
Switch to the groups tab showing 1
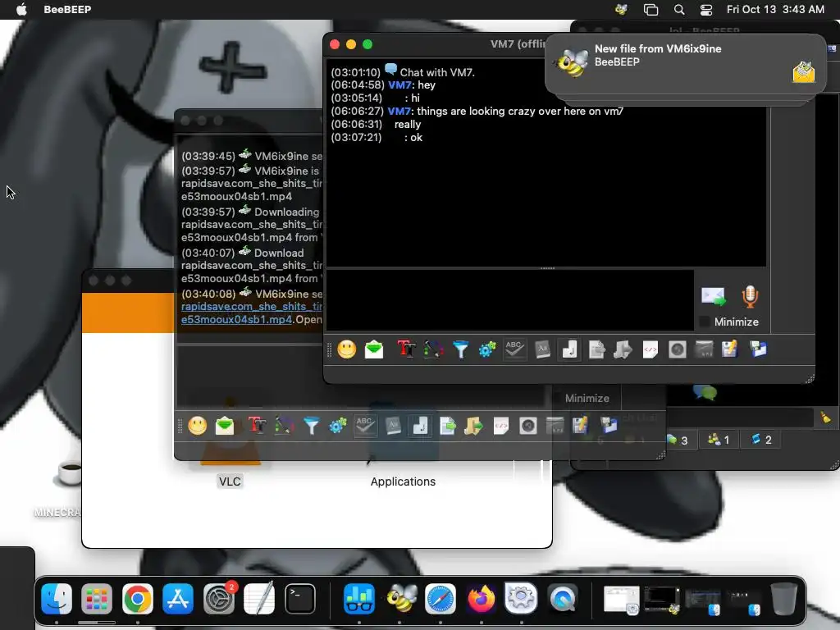click(x=719, y=440)
